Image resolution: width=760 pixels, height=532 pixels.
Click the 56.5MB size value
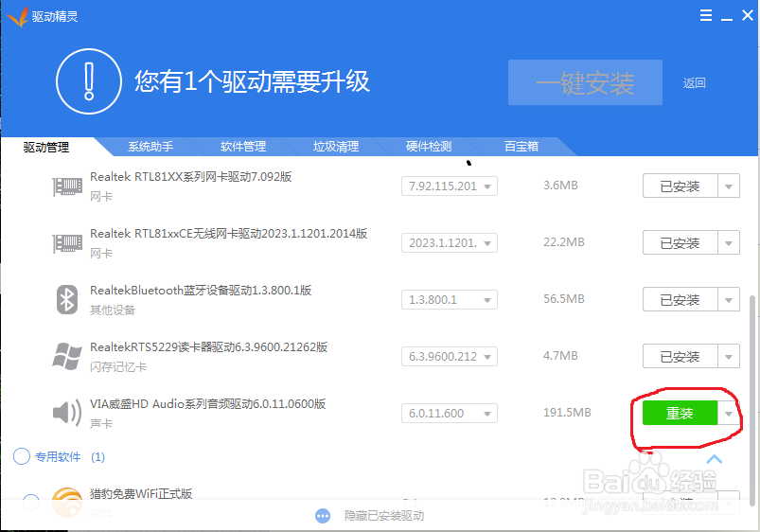click(x=564, y=299)
